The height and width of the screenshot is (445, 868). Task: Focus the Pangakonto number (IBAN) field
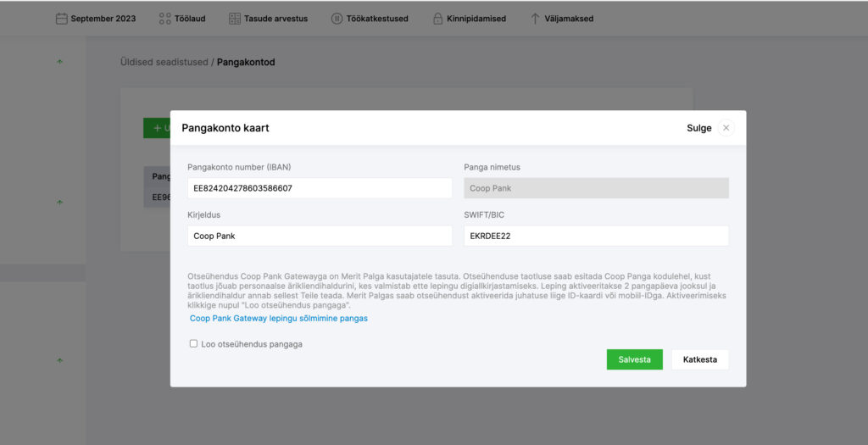[320, 188]
